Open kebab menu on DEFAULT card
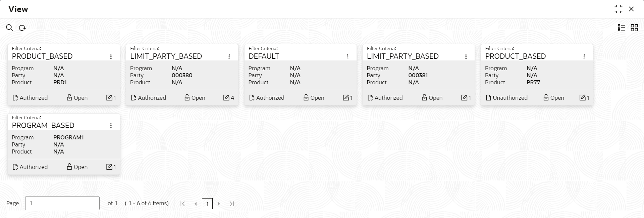The image size is (644, 218). 347,57
